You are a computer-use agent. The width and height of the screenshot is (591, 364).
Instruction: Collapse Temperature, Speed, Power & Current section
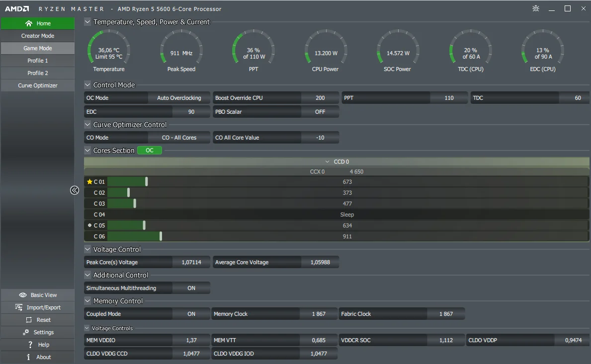(87, 22)
